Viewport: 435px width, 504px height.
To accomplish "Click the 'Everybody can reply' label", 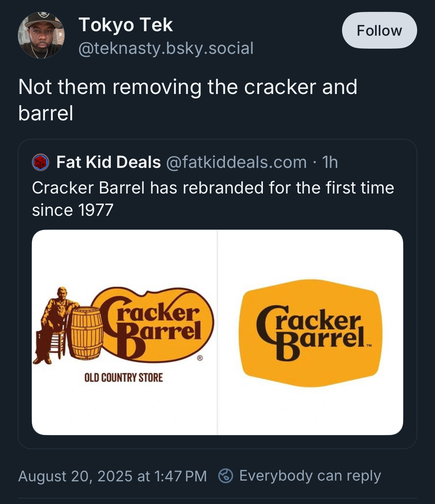I will [310, 476].
